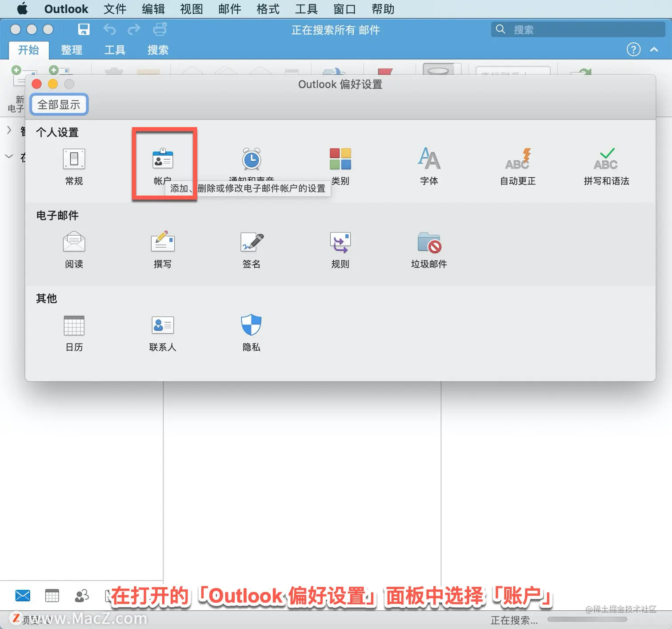Open the 帐户 accounts preferences
Screen dimensions: 672x629
point(163,167)
